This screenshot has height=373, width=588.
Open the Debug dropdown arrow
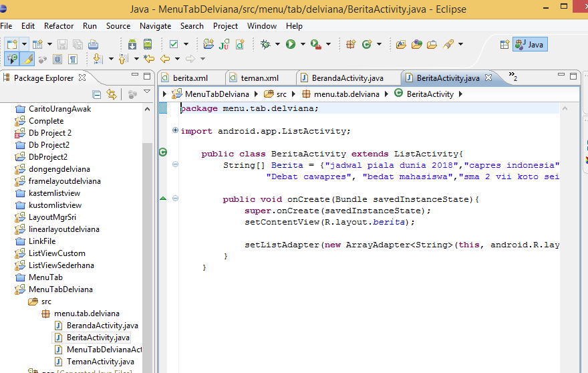[277, 44]
